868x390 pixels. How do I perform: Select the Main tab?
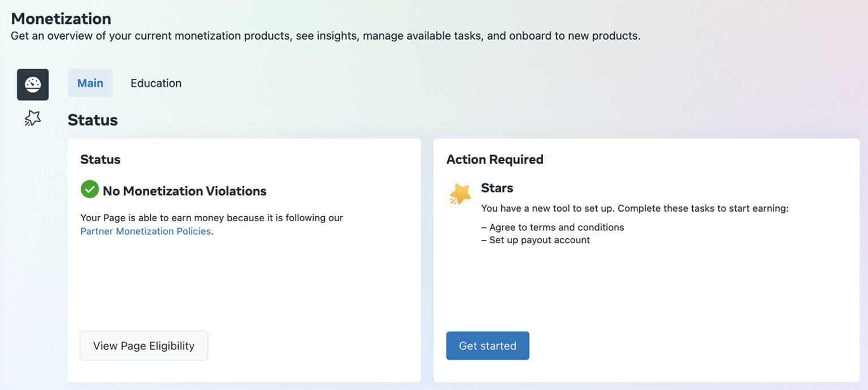coord(90,83)
